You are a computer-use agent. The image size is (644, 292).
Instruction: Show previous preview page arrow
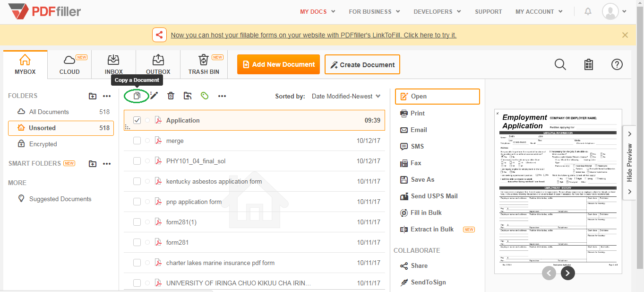pyautogui.click(x=549, y=273)
